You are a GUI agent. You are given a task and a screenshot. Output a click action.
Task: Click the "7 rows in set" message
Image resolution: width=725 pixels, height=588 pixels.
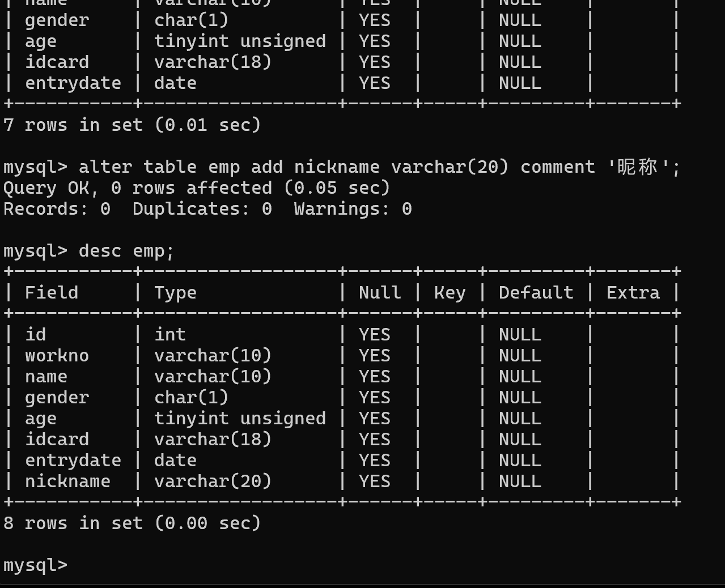click(132, 125)
